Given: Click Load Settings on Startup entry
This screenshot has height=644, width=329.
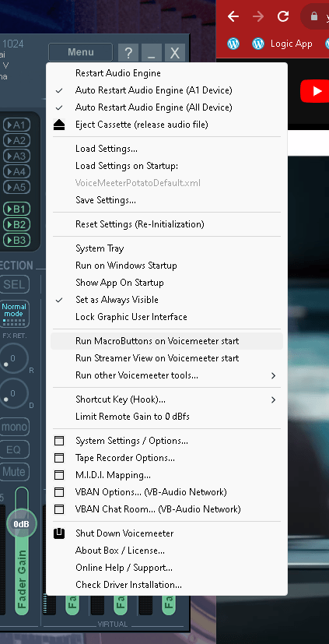Looking at the screenshot, I should click(x=166, y=166).
